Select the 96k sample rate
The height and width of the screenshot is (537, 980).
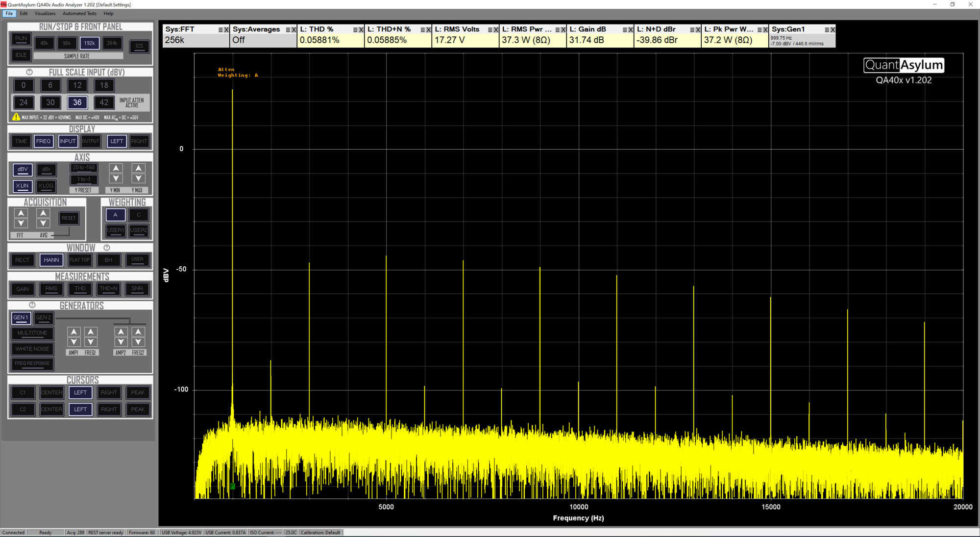point(67,43)
